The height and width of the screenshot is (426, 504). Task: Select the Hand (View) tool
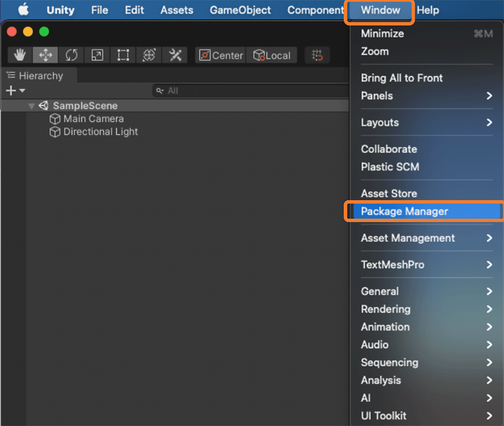(x=19, y=55)
